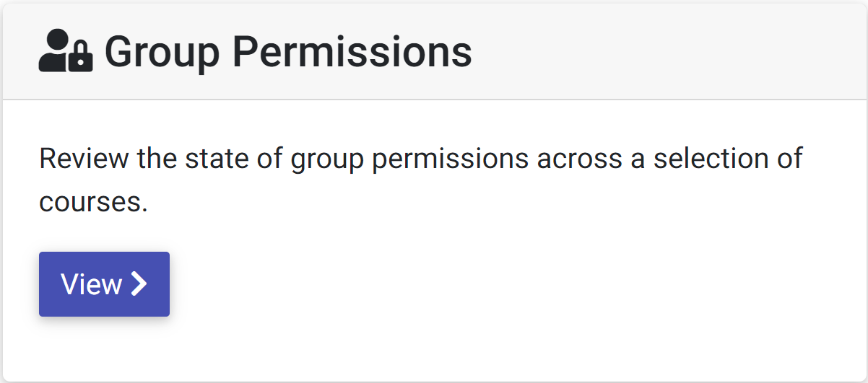Click the user lock icon beside Group Permissions
Image resolution: width=868 pixels, height=383 pixels.
point(66,53)
